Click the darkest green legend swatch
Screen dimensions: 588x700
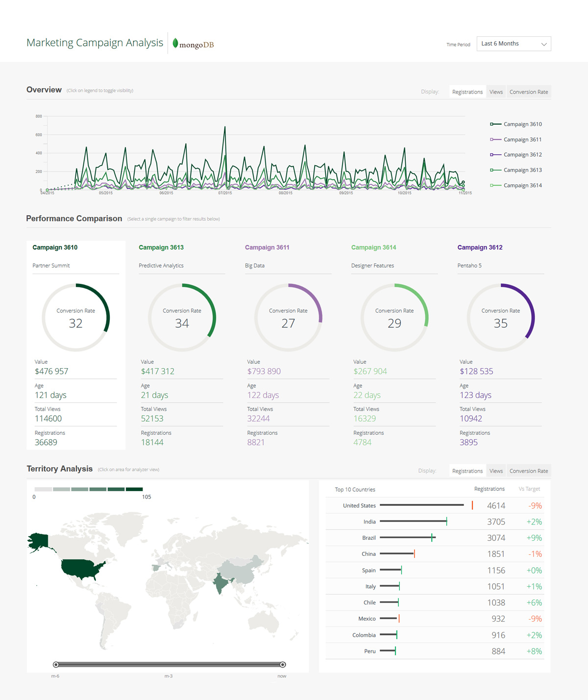[x=134, y=489]
